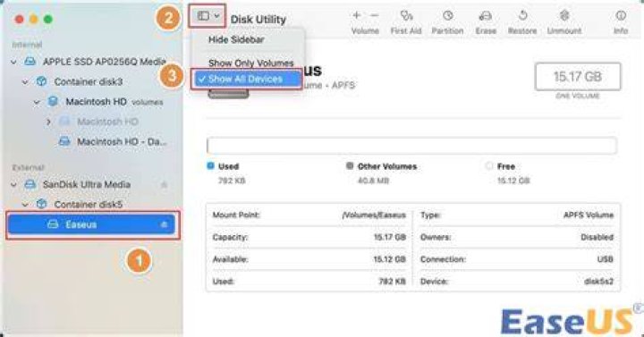Eject SanDisk Ultra Media via eject icon
The image size is (644, 337).
[164, 185]
